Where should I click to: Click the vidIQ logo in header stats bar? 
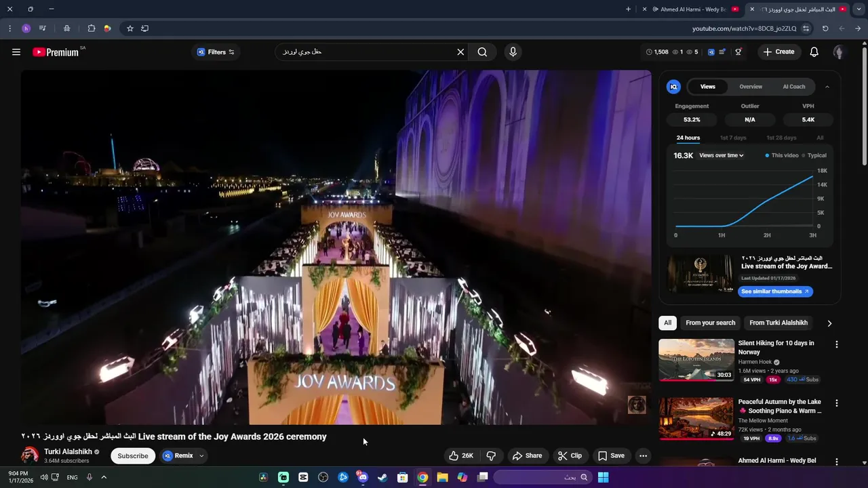[x=711, y=52]
